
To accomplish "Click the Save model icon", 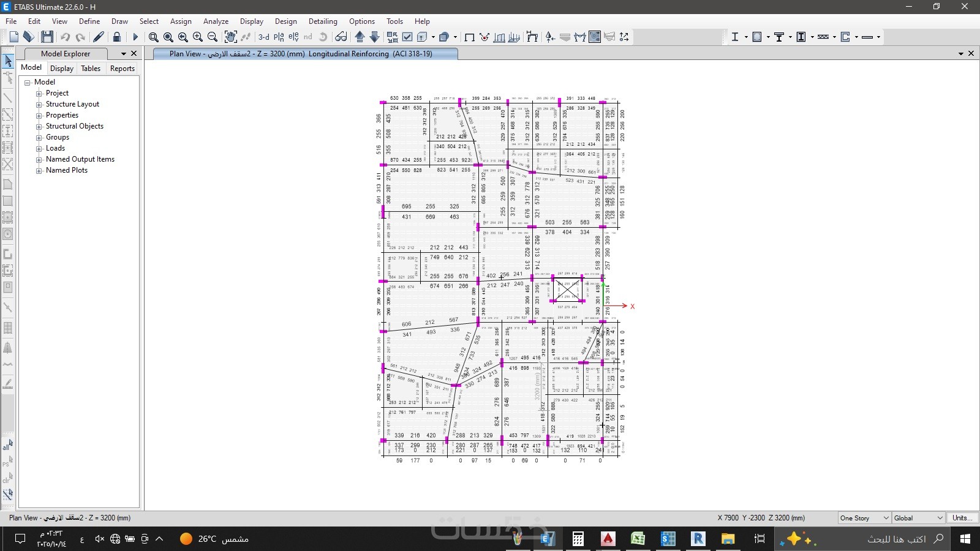I will 47,37.
